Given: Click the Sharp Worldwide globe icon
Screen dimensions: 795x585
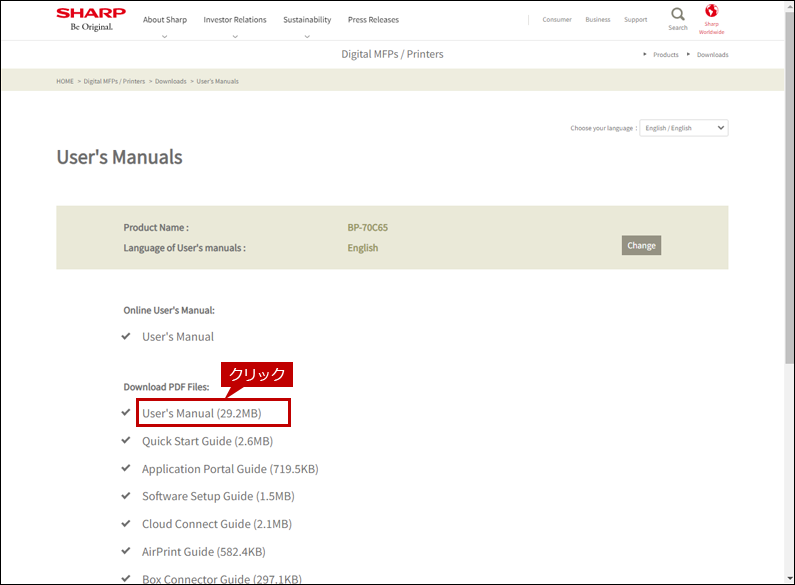Looking at the screenshot, I should click(x=711, y=10).
